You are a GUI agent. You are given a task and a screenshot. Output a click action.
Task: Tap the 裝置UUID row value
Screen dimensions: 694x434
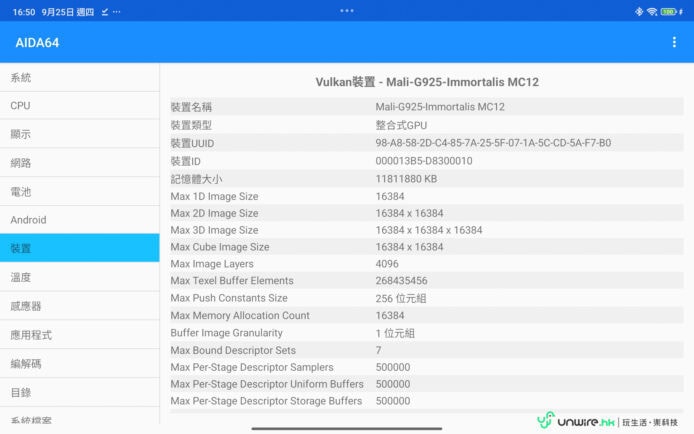(493, 143)
